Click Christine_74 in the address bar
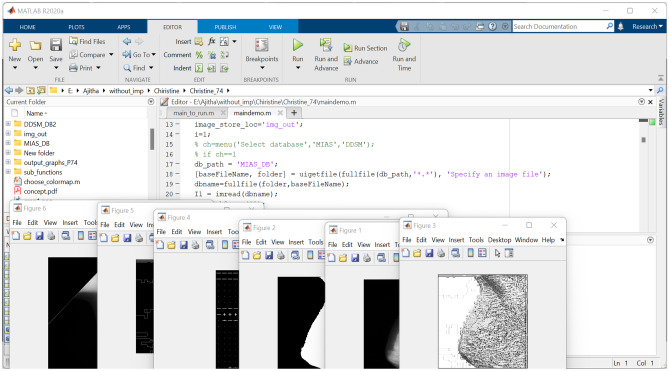 (206, 91)
